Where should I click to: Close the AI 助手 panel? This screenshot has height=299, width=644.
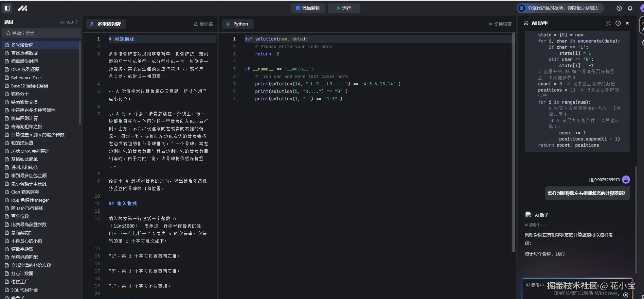coord(627,23)
